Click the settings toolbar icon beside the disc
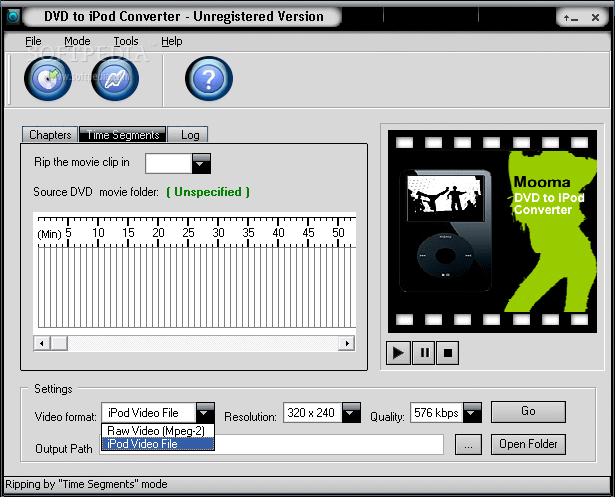Screen dimensions: 615x497 pyautogui.click(x=115, y=78)
